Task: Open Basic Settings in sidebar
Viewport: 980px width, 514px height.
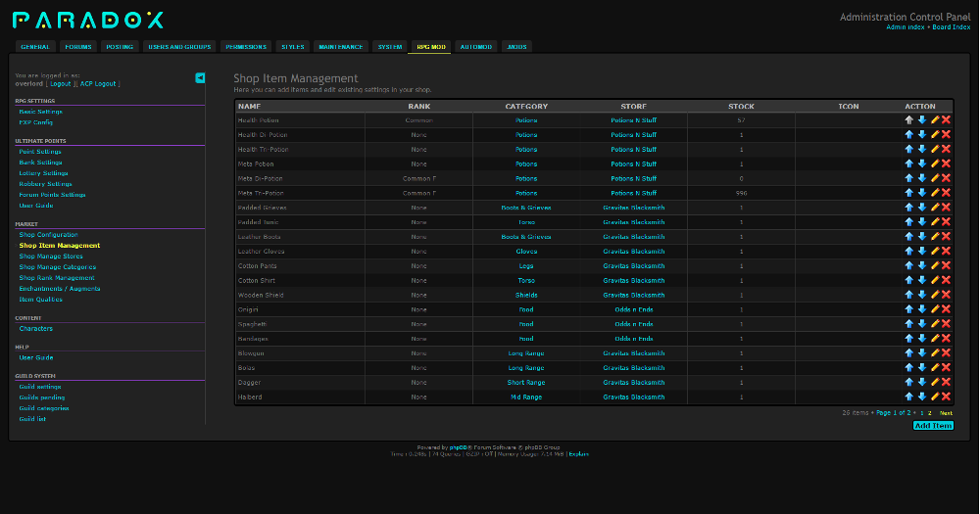Action: pos(40,112)
